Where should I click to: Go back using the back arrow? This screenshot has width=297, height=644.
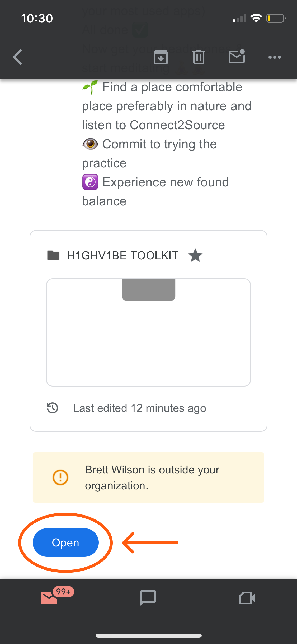point(18,57)
